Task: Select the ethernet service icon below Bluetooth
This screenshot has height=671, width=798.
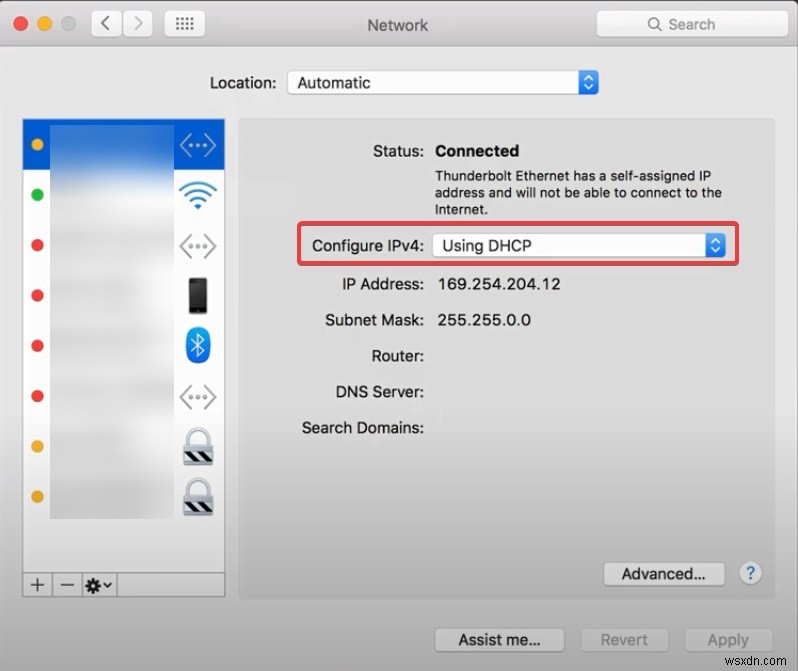Action: pyautogui.click(x=197, y=397)
